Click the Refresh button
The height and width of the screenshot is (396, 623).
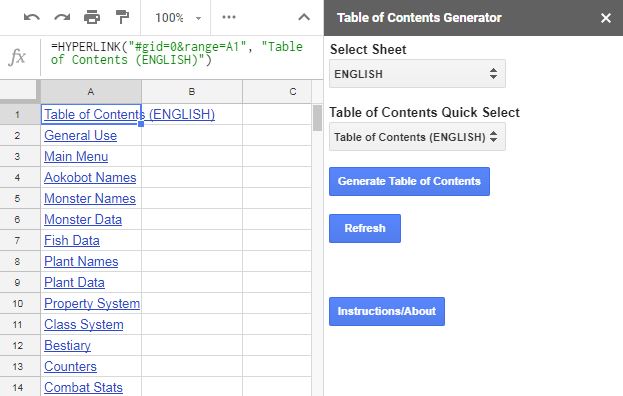click(365, 228)
